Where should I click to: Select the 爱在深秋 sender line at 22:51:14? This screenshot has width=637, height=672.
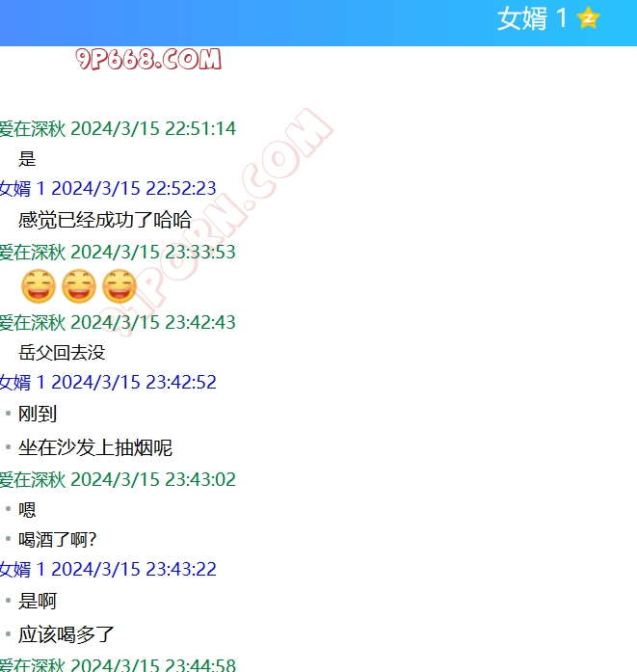pyautogui.click(x=118, y=128)
